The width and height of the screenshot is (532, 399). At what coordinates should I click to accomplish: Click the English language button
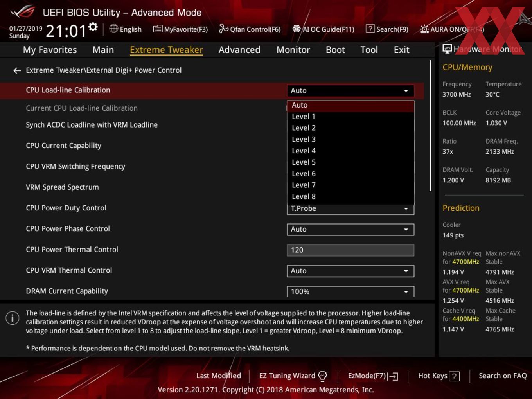(x=125, y=29)
